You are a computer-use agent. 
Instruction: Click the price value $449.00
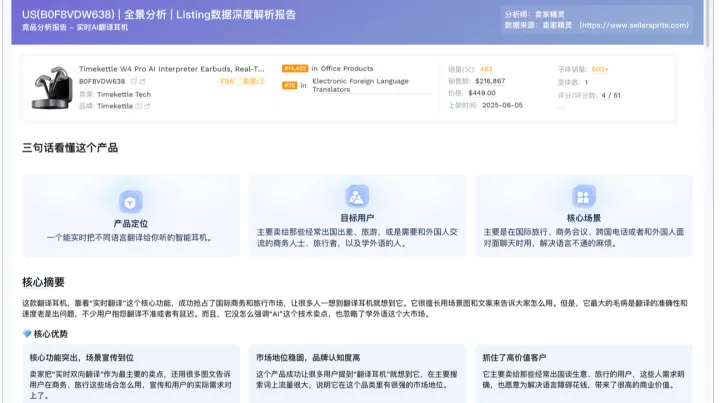pyautogui.click(x=482, y=93)
